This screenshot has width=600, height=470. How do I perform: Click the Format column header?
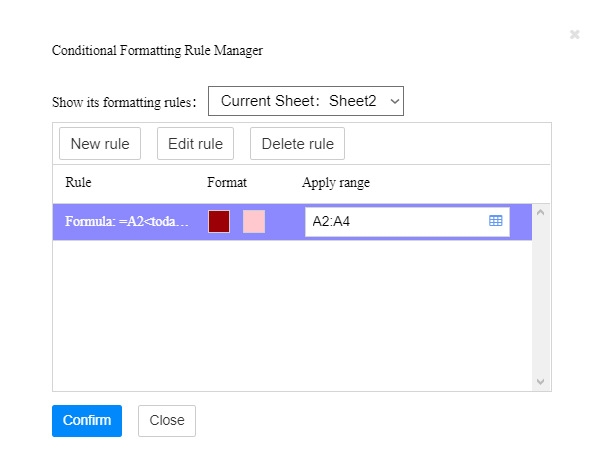[x=227, y=183]
